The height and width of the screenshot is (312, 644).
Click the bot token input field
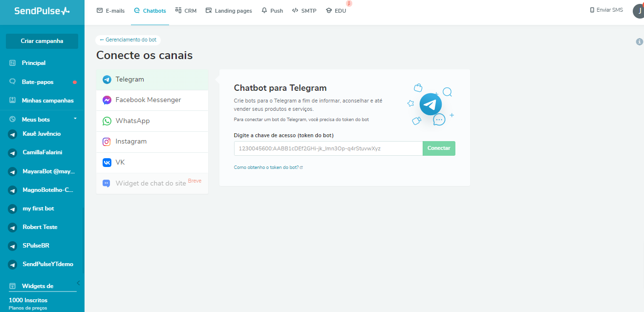[328, 148]
